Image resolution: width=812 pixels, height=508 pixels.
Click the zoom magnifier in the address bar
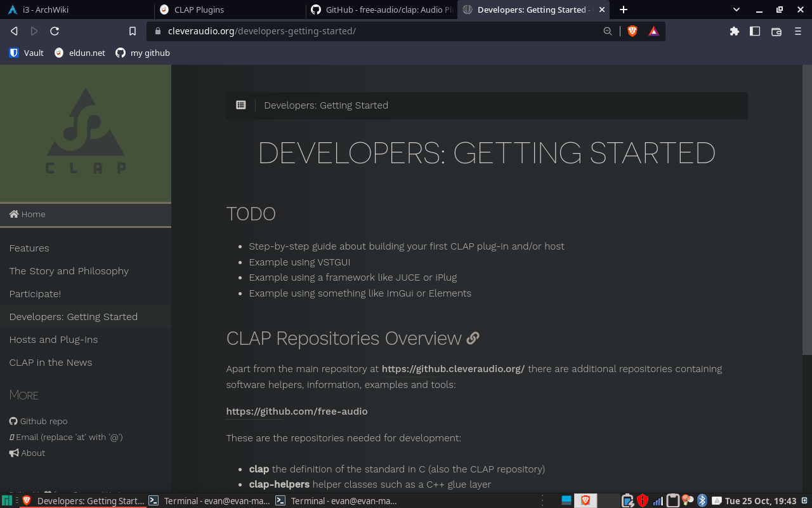click(x=608, y=31)
